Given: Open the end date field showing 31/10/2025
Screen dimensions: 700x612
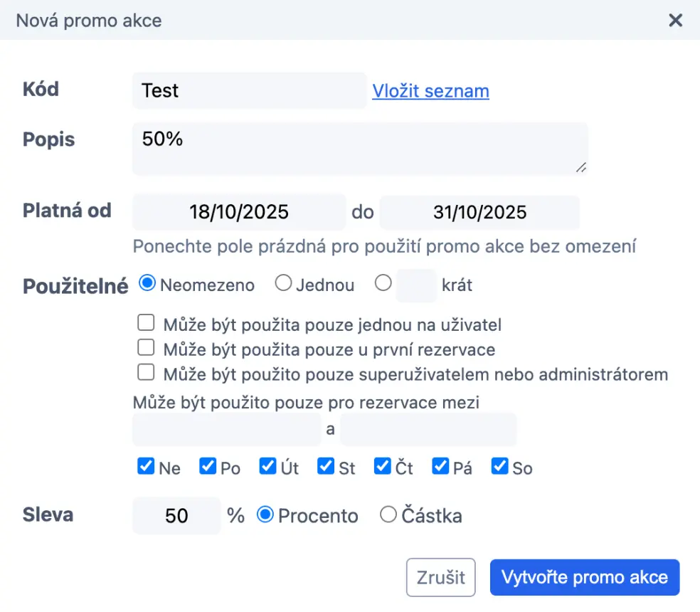Looking at the screenshot, I should (x=479, y=212).
